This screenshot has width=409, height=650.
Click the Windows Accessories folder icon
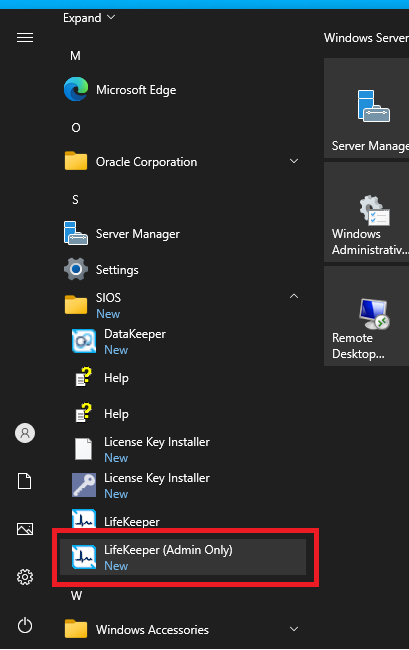click(76, 629)
